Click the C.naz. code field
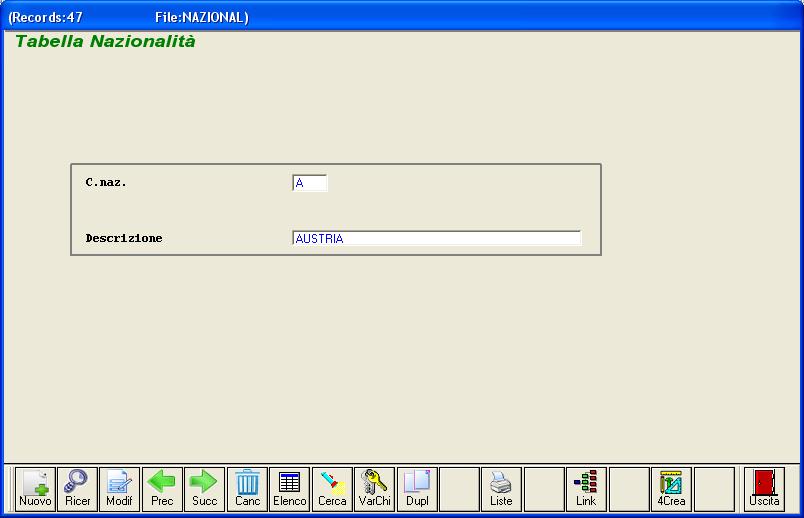Screen dimensions: 804x518 [x=310, y=183]
